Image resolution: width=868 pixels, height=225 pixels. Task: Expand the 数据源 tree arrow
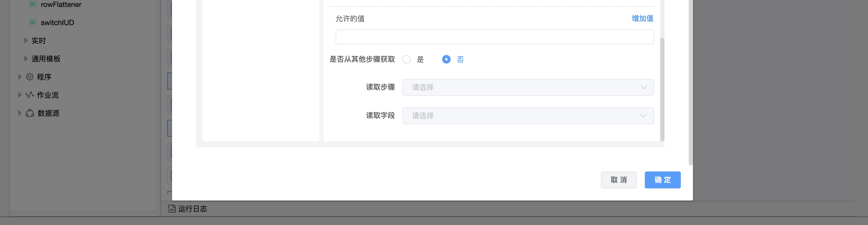click(x=20, y=113)
